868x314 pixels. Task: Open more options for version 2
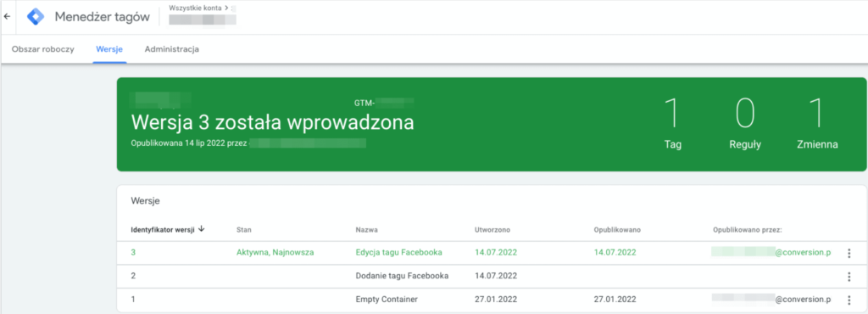tap(849, 277)
